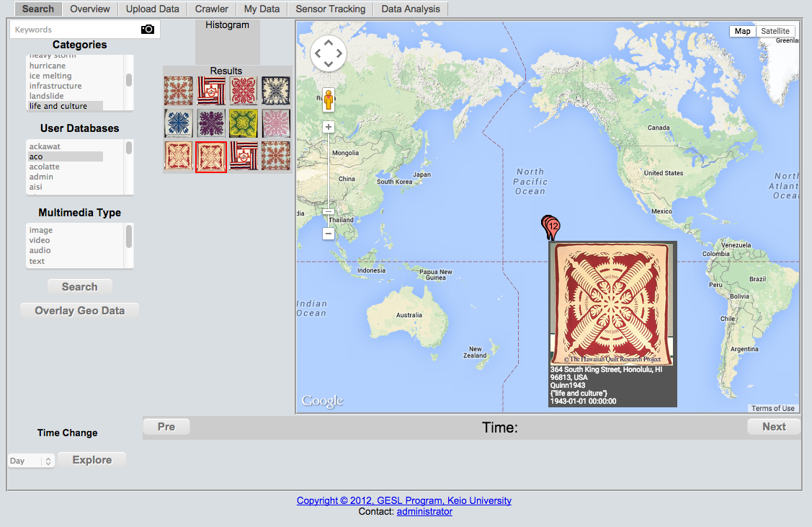This screenshot has width=812, height=527.
Task: Switch map to Map view
Action: tap(742, 31)
